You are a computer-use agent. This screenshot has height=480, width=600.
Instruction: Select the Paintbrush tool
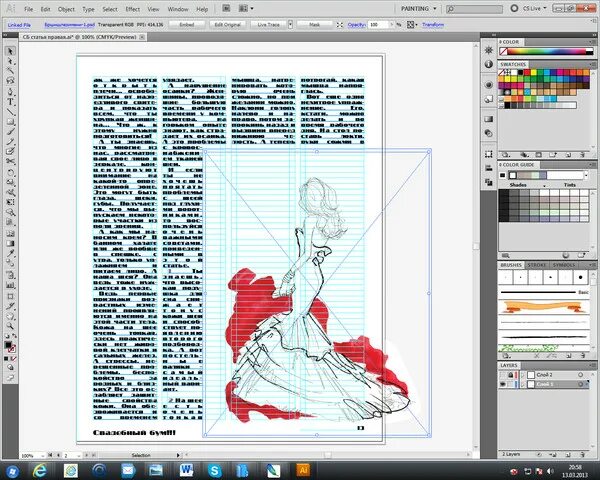pyautogui.click(x=10, y=132)
